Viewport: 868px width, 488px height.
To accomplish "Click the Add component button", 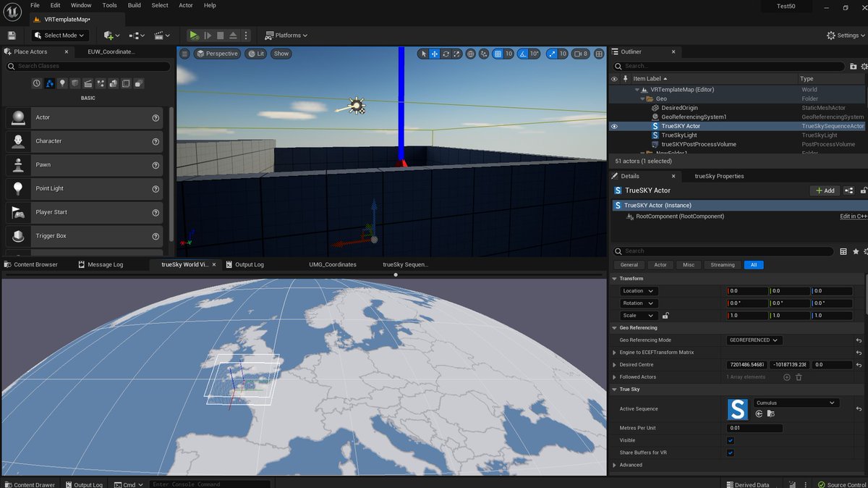I will (825, 190).
